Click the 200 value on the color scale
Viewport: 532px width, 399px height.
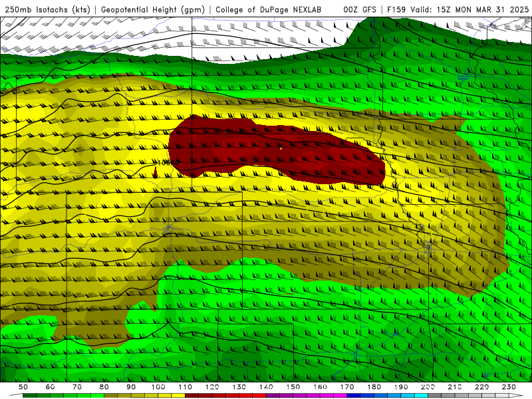pyautogui.click(x=428, y=387)
